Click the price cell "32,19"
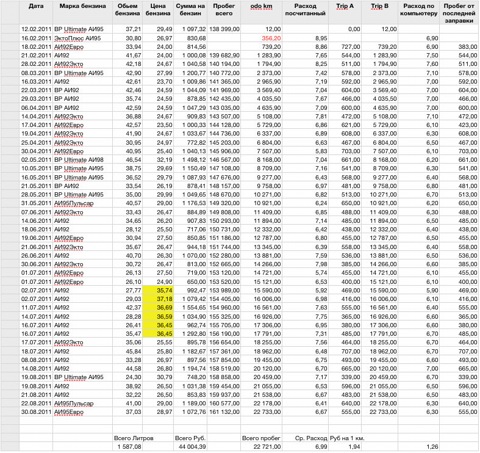480x453 pixels. (158, 160)
